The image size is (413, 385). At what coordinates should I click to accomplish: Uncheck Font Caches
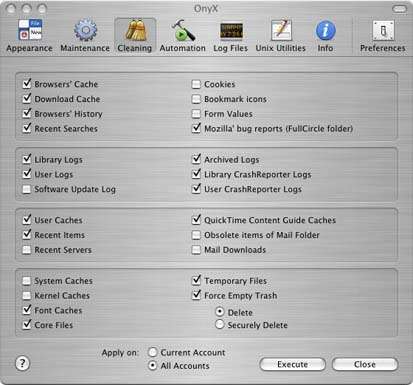click(27, 310)
